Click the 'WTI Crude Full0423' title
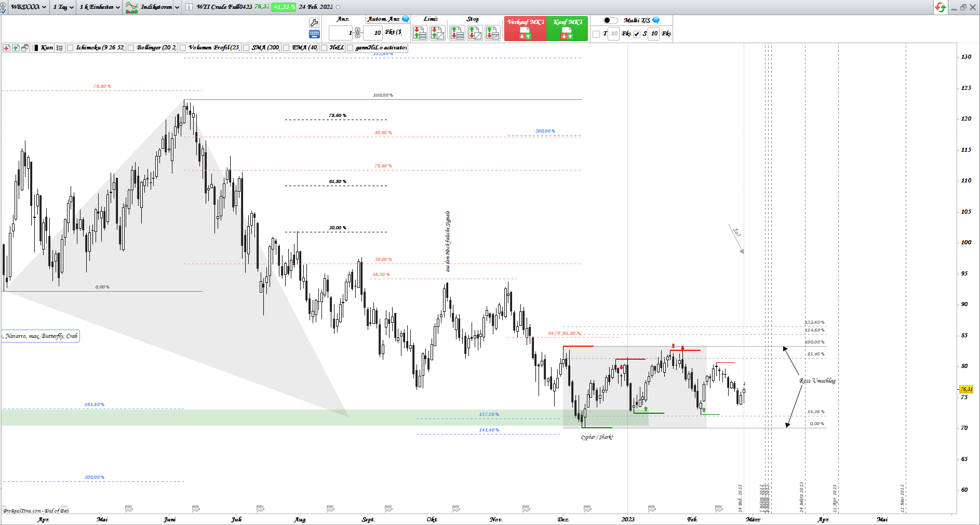This screenshot has width=980, height=525. [x=224, y=7]
